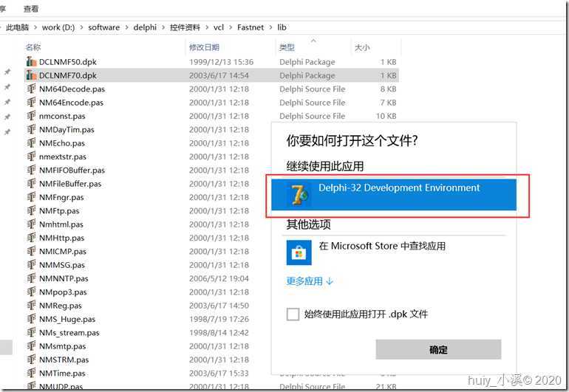This screenshot has height=392, width=569.
Task: Click the 10 KB size of nmconst.pas
Action: click(386, 116)
